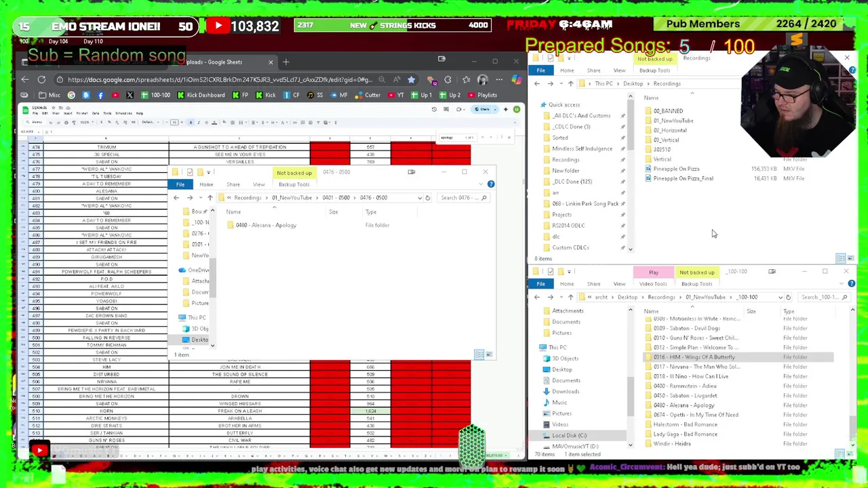This screenshot has width=868, height=488.
Task: Click Desktop in Recordings window breadcrumb
Action: 633,83
